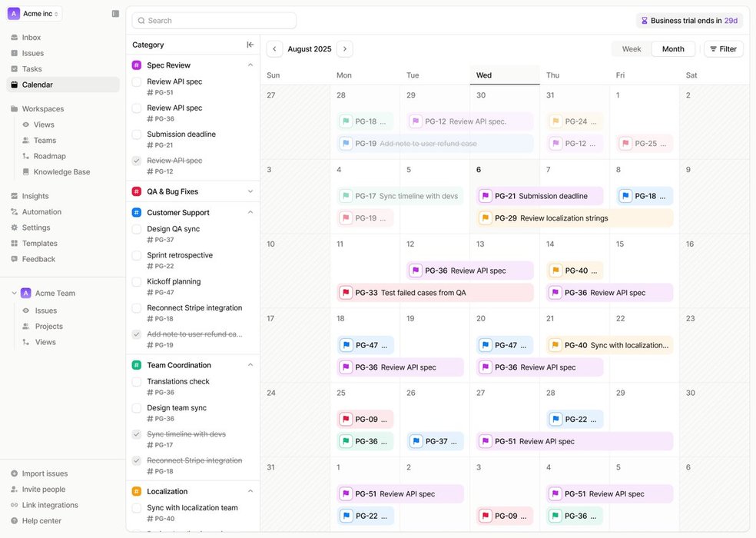Click the previous month arrow
This screenshot has height=538, width=756.
tap(274, 49)
